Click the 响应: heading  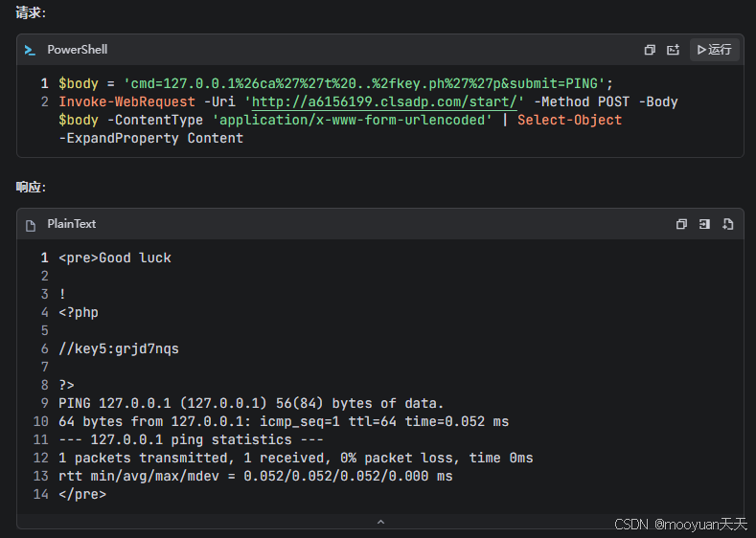[x=31, y=188]
